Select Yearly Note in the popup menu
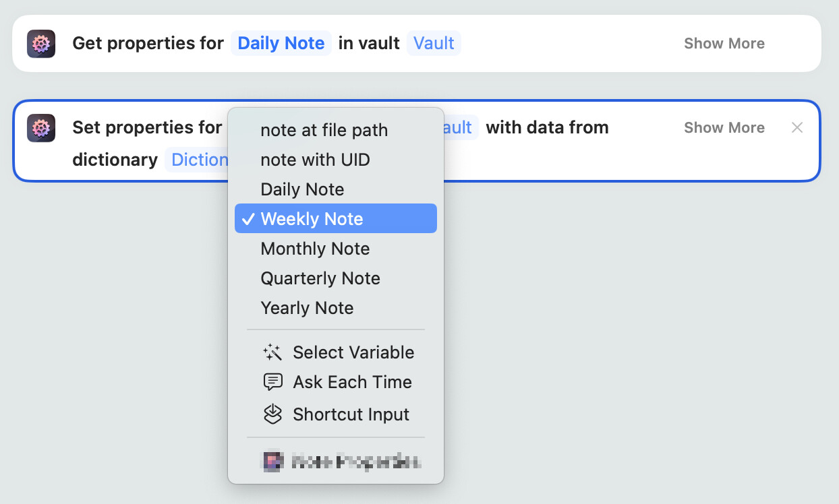Screen dimensions: 839x504 (307, 308)
